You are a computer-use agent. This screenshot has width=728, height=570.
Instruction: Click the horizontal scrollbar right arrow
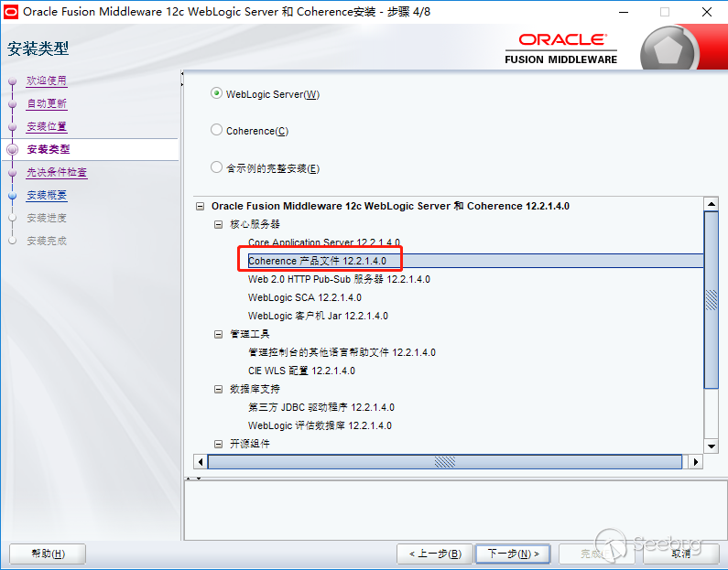coord(696,462)
